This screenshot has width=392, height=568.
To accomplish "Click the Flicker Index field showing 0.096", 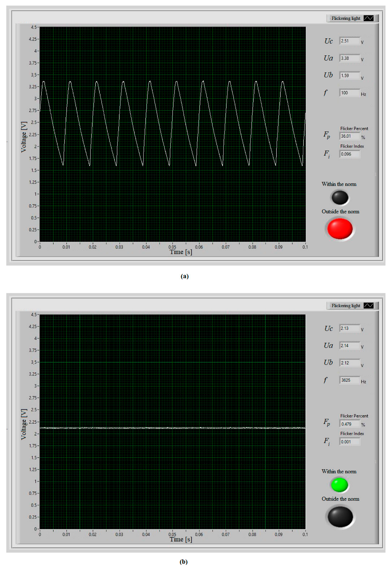I will [x=350, y=154].
